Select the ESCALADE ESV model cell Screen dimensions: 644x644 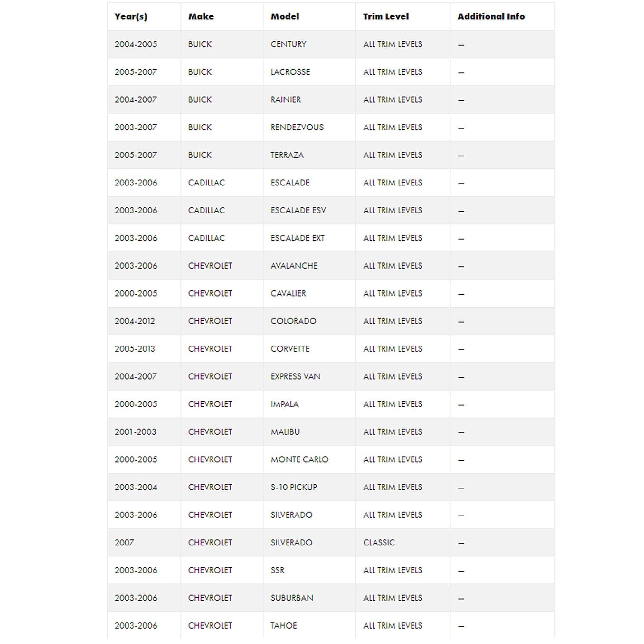[298, 210]
